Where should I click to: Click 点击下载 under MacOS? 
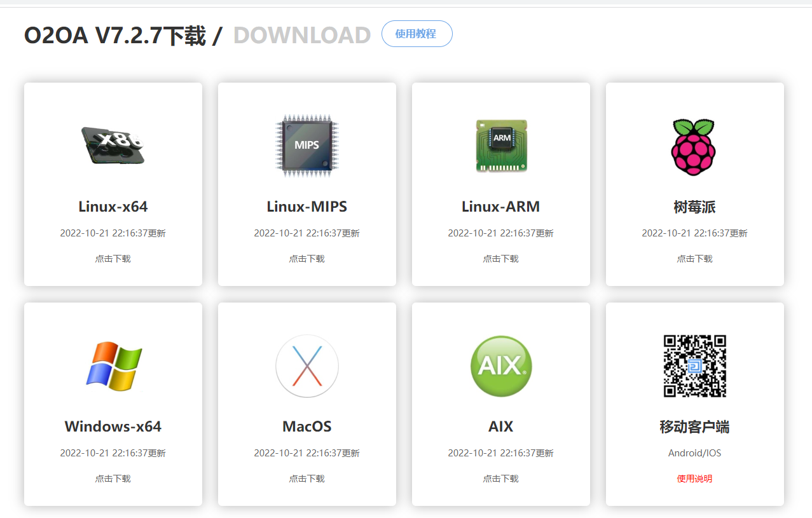pyautogui.click(x=307, y=479)
